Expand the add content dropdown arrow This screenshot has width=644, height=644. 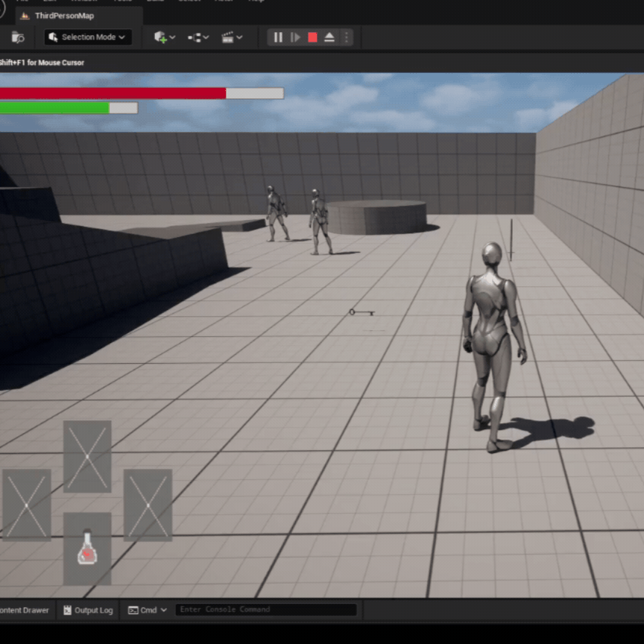(172, 37)
